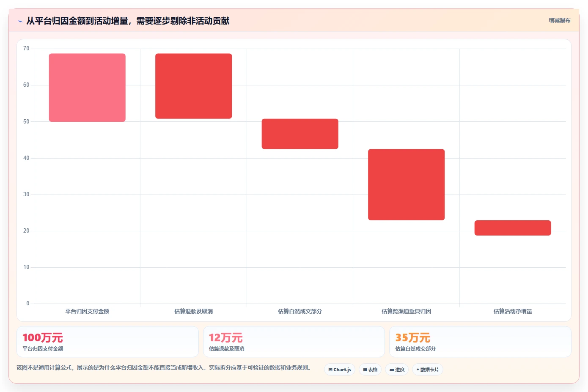Screen dimensions: 588x392
Task: Click the x-axis label 估算跨渠道重复归因
Action: point(407,311)
